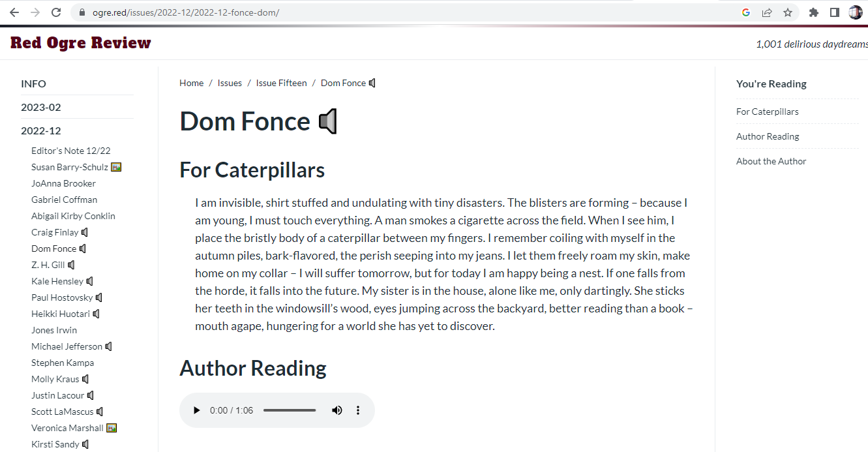Toggle the browser side panel

tap(834, 12)
